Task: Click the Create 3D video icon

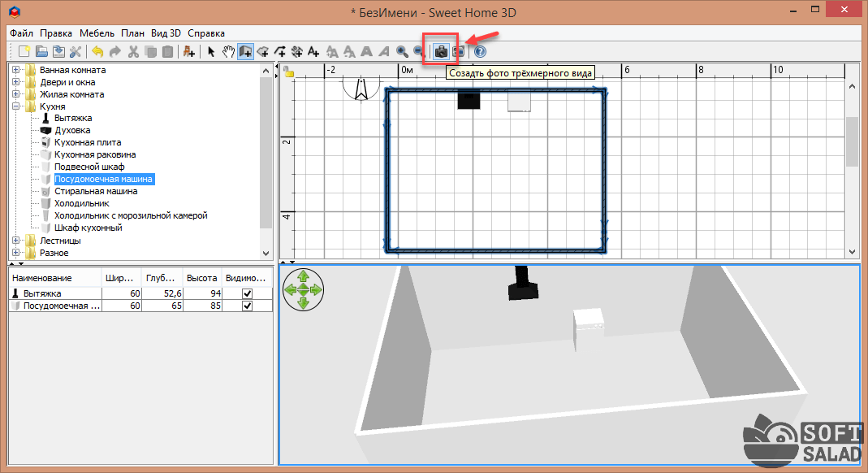Action: (459, 51)
